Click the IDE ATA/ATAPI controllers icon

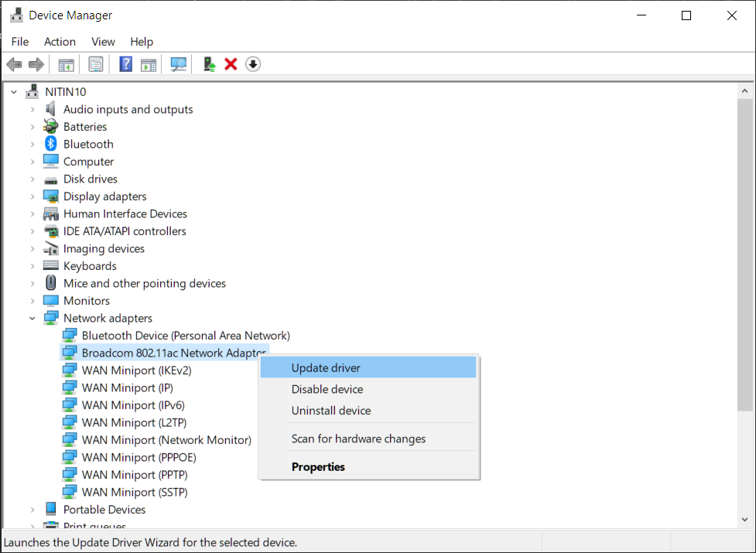pyautogui.click(x=50, y=231)
